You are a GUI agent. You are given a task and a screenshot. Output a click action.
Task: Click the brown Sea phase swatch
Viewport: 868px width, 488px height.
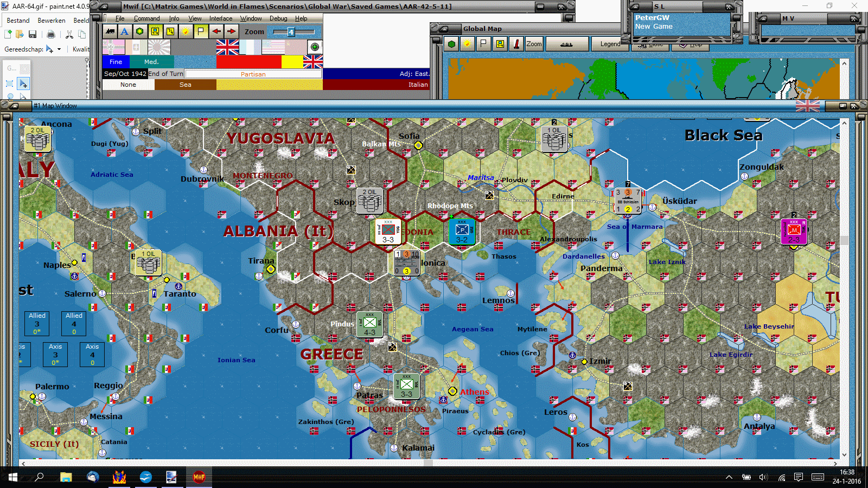tap(186, 85)
